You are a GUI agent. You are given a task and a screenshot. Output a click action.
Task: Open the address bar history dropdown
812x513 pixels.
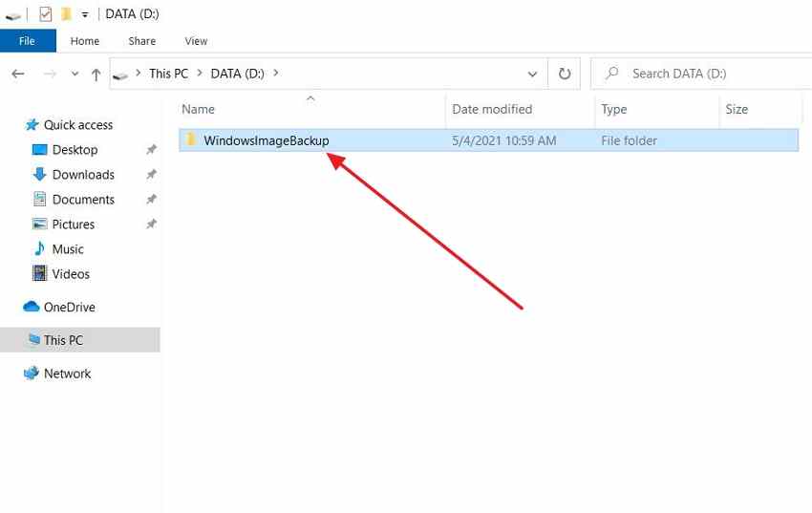(x=532, y=74)
